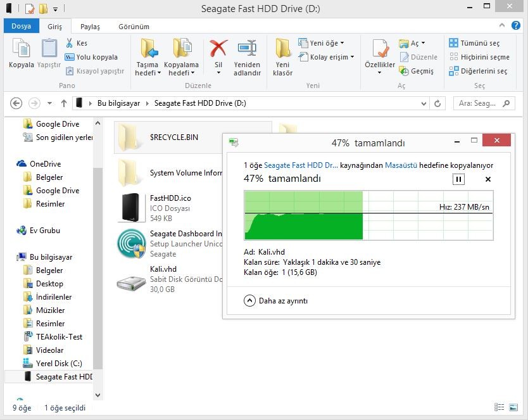Open Taşıma hedefi move-to menu
The width and height of the screenshot is (528, 420).
(148, 57)
